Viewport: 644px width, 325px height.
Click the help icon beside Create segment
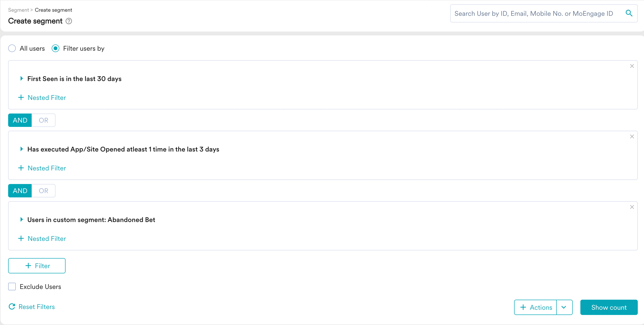coord(69,21)
